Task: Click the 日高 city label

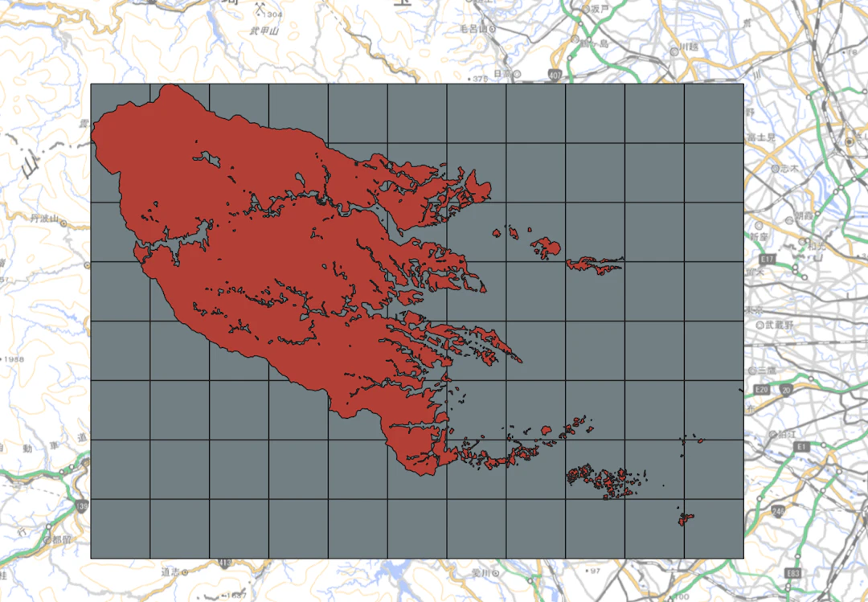Action: (x=502, y=74)
